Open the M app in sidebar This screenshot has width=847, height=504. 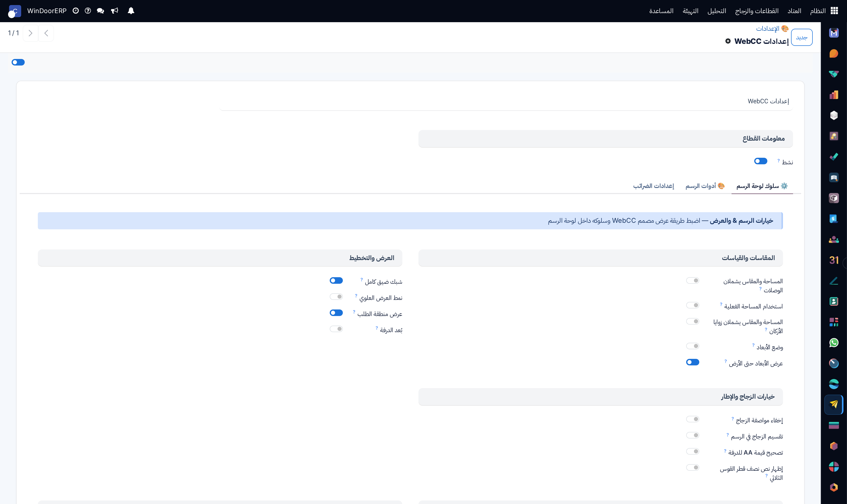tap(834, 33)
